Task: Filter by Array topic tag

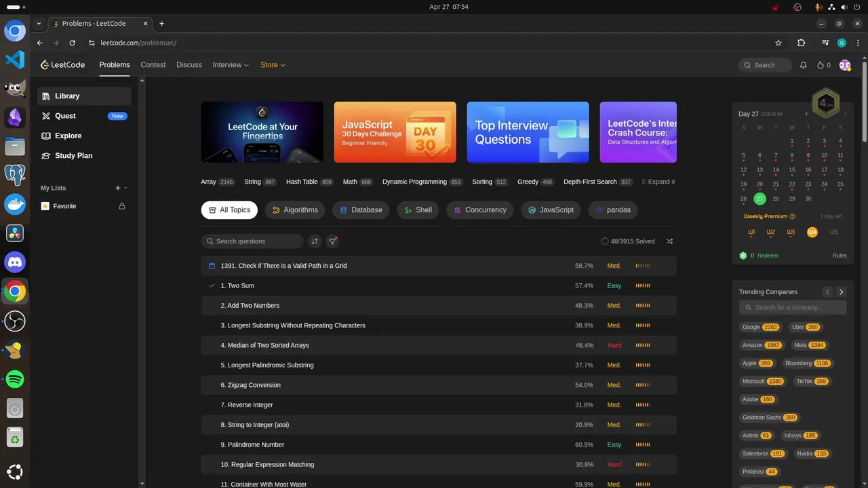Action: [217, 182]
